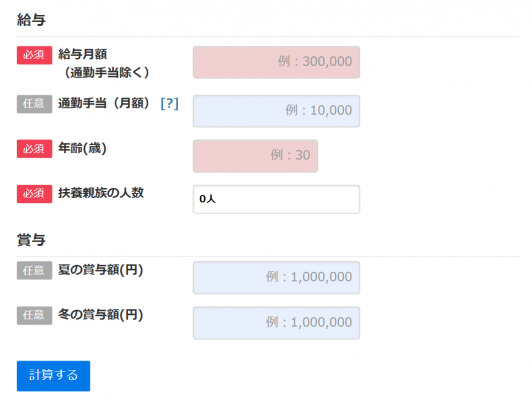The image size is (532, 400).
Task: Click the 夏の賞与額(円) label text
Action: point(100,270)
